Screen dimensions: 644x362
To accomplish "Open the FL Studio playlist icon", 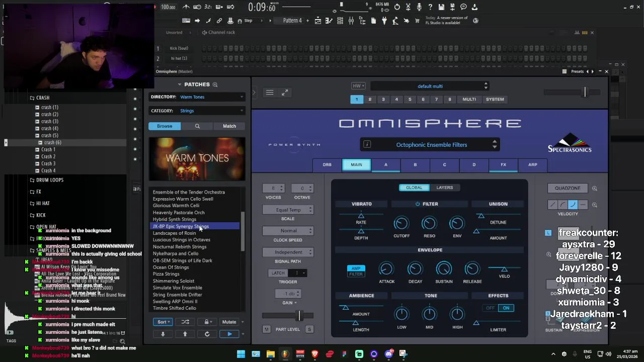I will click(x=318, y=21).
